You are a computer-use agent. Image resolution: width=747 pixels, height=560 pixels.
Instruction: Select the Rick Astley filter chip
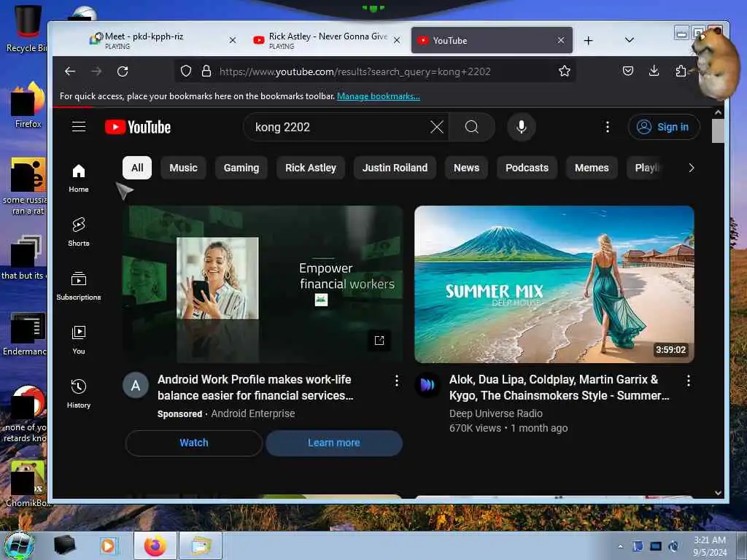(x=311, y=168)
